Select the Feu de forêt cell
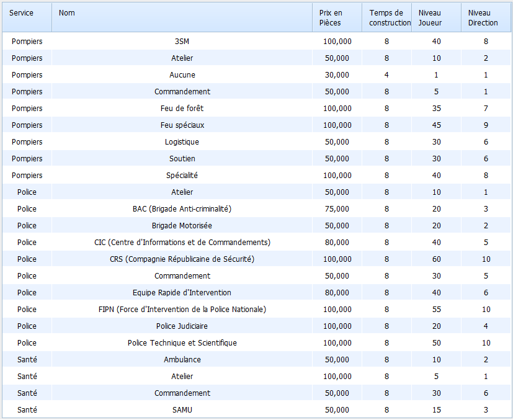Image resolution: width=513 pixels, height=420 pixels. [182, 109]
